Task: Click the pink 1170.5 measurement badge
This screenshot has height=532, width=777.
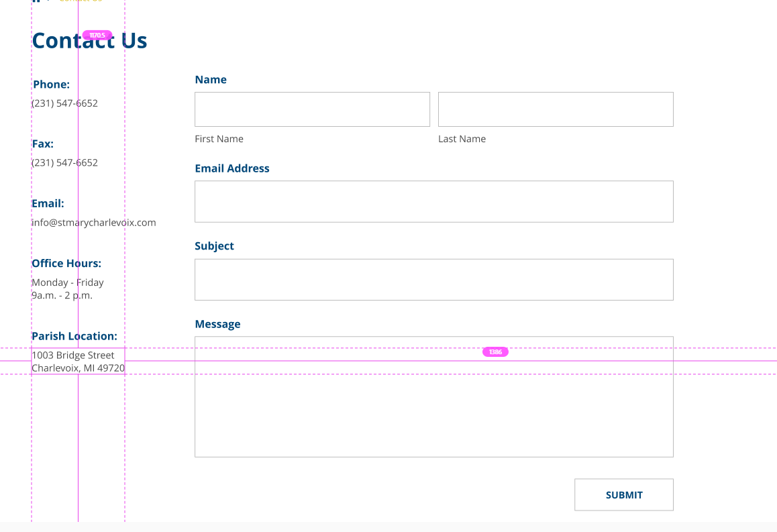Action: [x=97, y=35]
